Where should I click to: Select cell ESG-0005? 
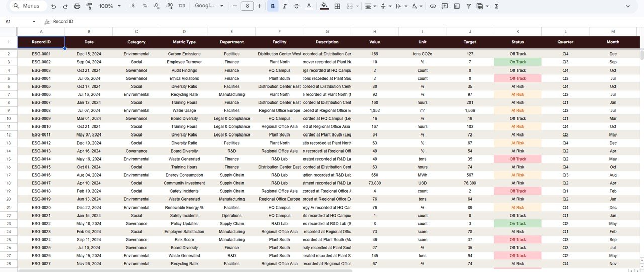point(41,86)
